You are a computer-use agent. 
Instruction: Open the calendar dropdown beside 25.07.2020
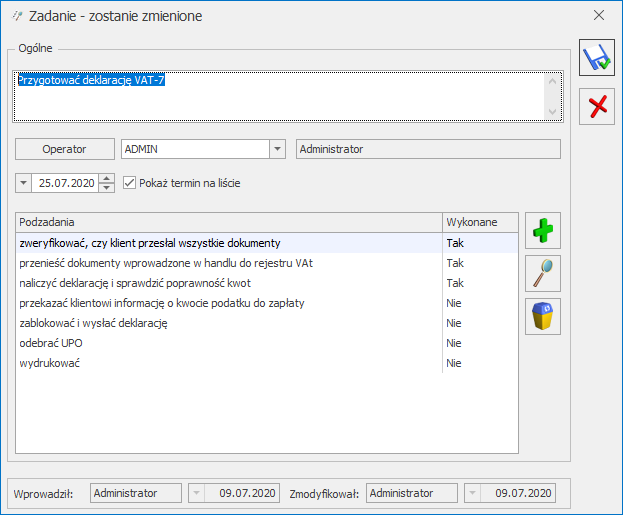(23, 183)
